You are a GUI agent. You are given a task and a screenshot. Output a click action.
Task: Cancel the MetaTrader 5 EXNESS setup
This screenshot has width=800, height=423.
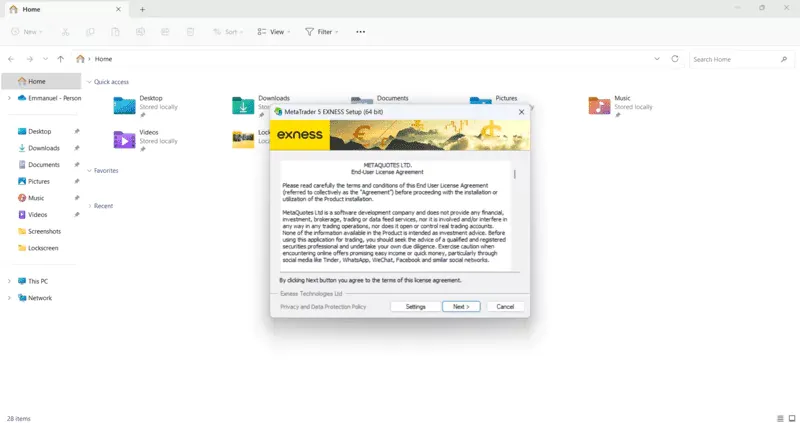tap(505, 307)
